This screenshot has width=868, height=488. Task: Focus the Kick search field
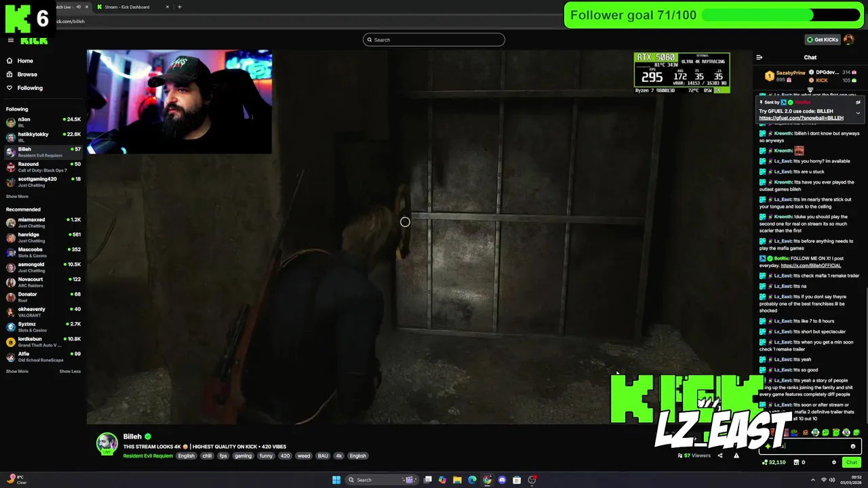tap(434, 40)
